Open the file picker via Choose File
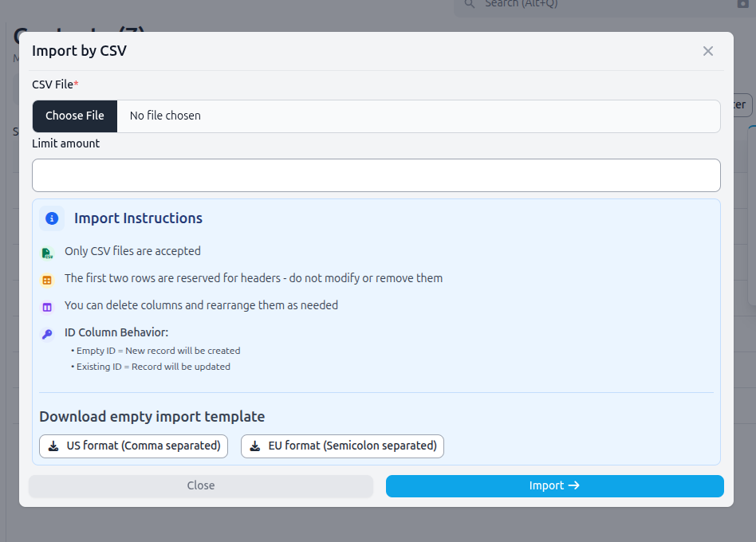Viewport: 756px width, 542px height. click(x=74, y=116)
